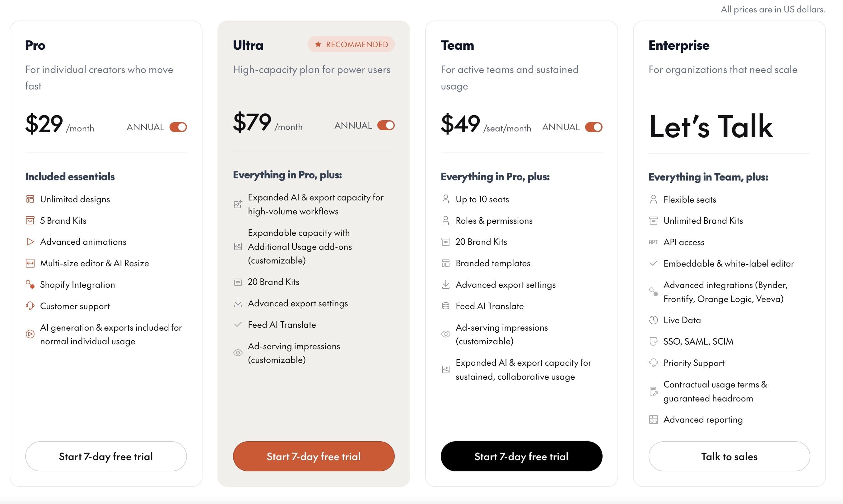Click the 5 Brand Kits archive icon

pos(30,220)
